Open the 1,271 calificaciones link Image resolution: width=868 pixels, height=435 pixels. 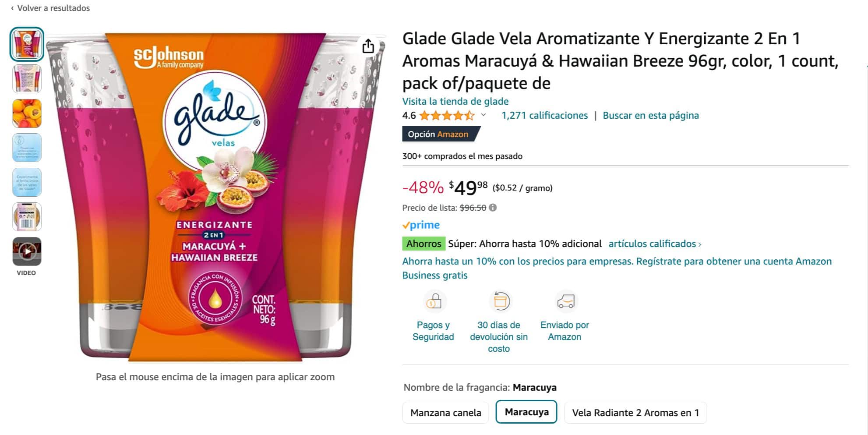(x=544, y=116)
